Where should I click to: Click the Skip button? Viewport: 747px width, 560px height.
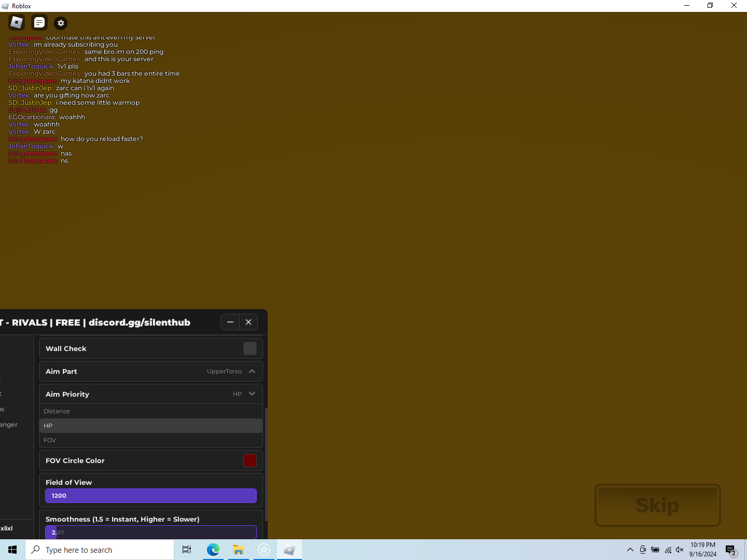pos(658,505)
